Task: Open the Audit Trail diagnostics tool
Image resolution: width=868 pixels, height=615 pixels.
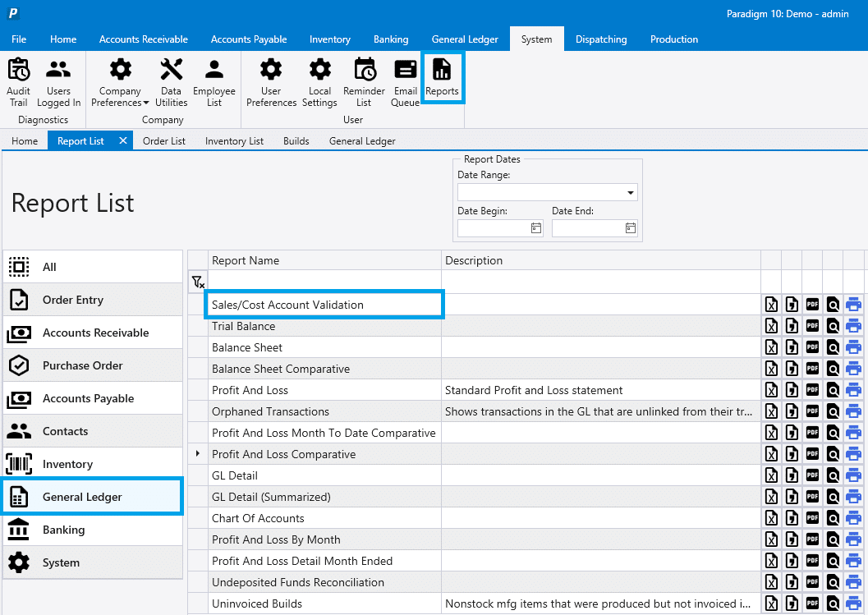Action: (18, 82)
